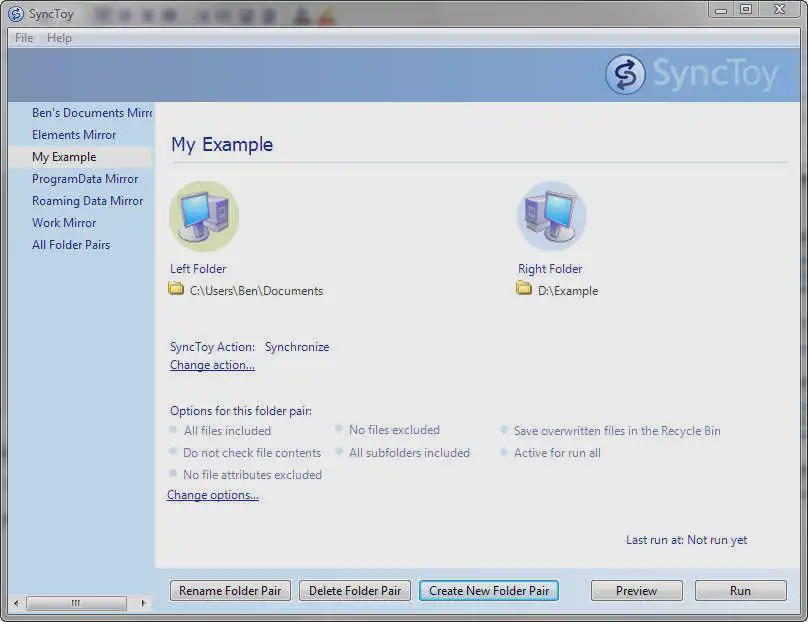The width and height of the screenshot is (808, 622).
Task: Open the Help menu
Action: 59,38
